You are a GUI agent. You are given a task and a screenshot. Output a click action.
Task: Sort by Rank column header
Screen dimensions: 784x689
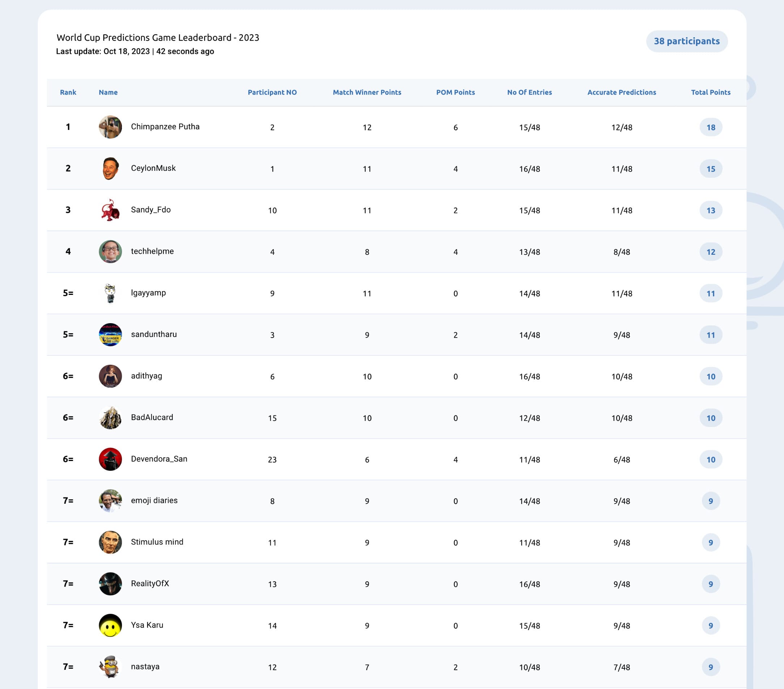[68, 92]
